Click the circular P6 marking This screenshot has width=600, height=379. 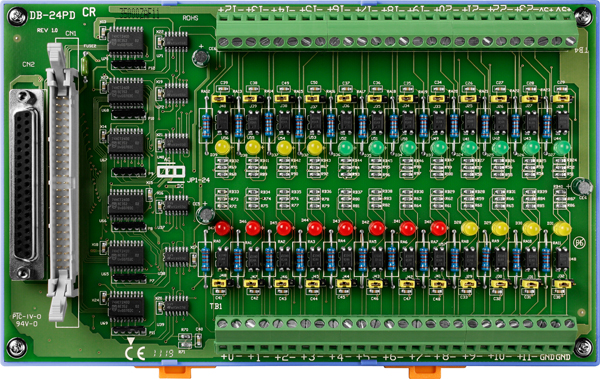(579, 242)
